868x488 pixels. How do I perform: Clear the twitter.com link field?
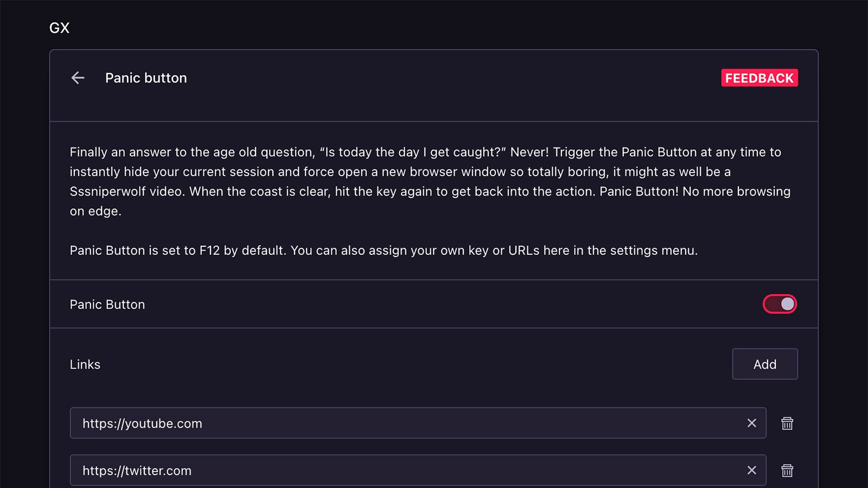[751, 470]
